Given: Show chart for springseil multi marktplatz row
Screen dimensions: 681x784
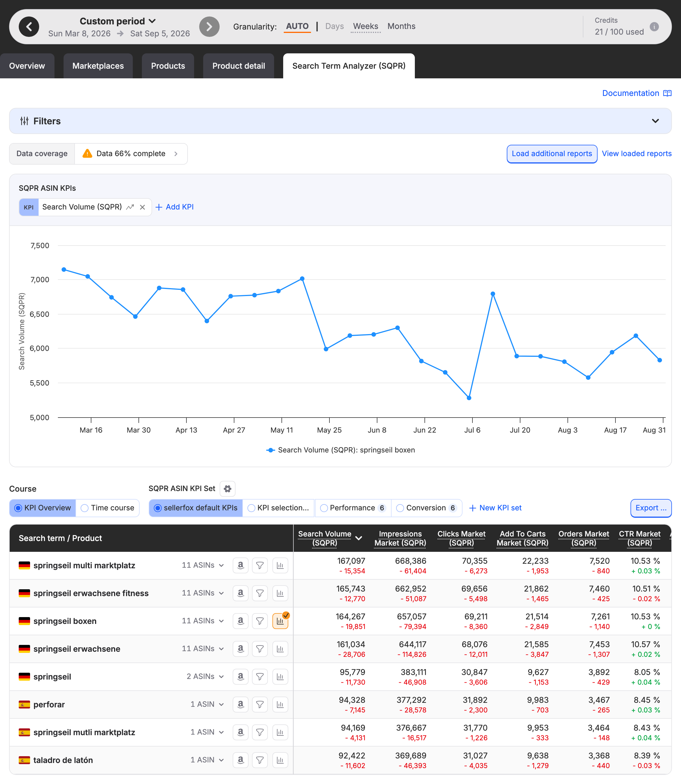Looking at the screenshot, I should pos(280,565).
